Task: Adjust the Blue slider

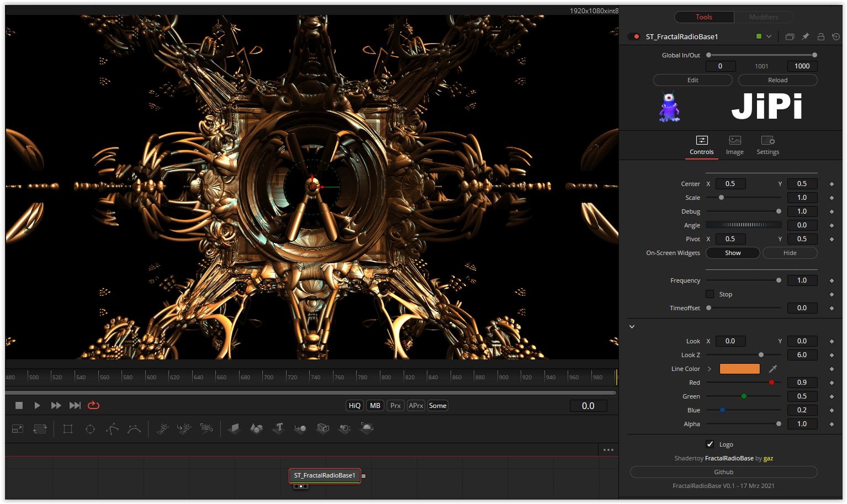Action: (x=744, y=410)
